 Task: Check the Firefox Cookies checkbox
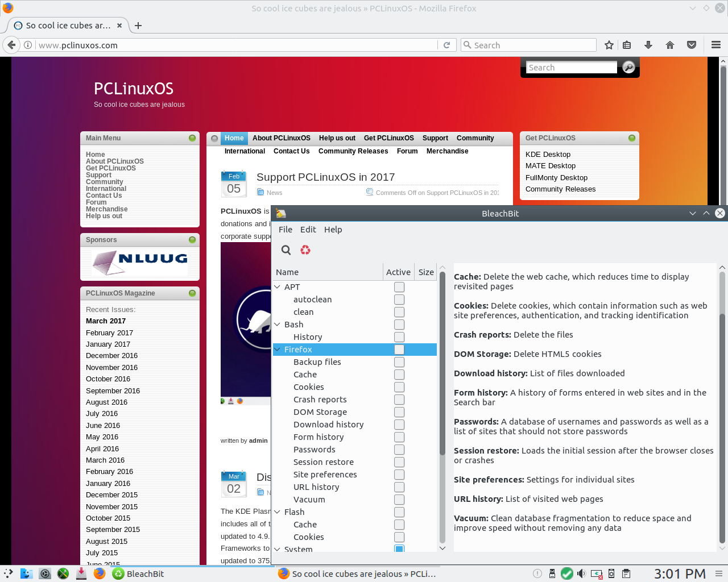pyautogui.click(x=399, y=387)
